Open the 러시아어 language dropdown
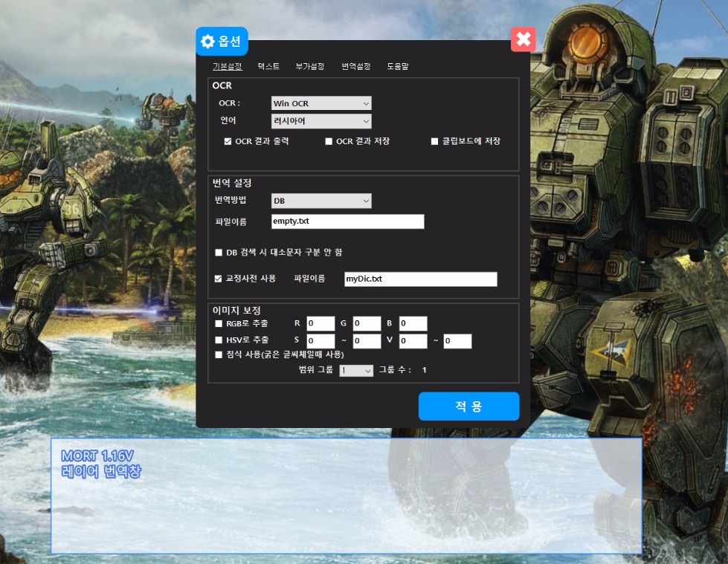The width and height of the screenshot is (728, 564). [321, 121]
